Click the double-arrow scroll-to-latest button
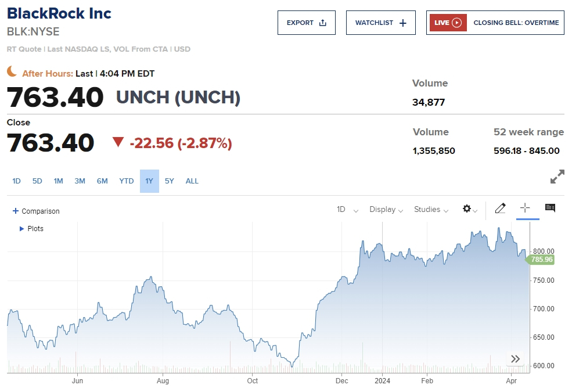The image size is (572, 392). click(x=515, y=359)
